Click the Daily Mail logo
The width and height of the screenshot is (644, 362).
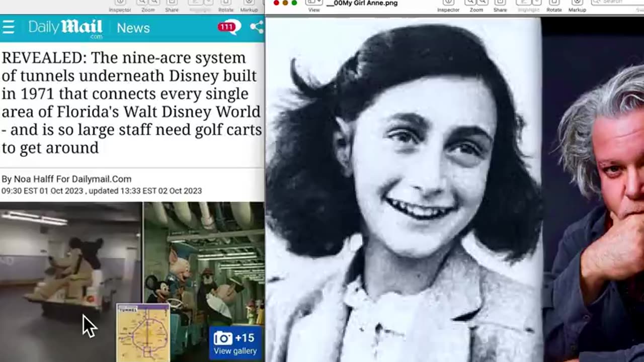pos(65,28)
